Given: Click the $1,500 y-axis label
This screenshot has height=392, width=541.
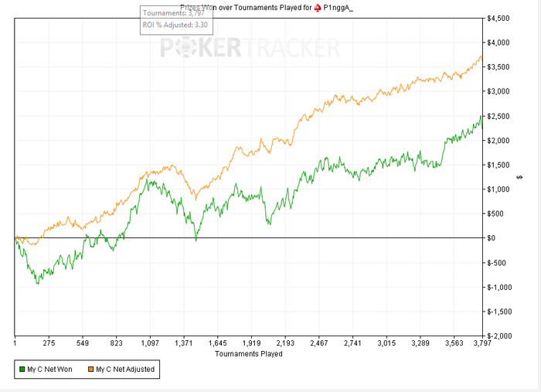Looking at the screenshot, I should pyautogui.click(x=498, y=165).
